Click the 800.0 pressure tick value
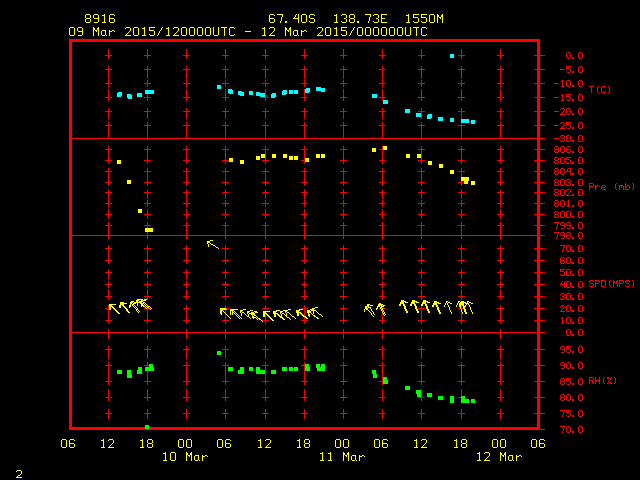 point(569,215)
